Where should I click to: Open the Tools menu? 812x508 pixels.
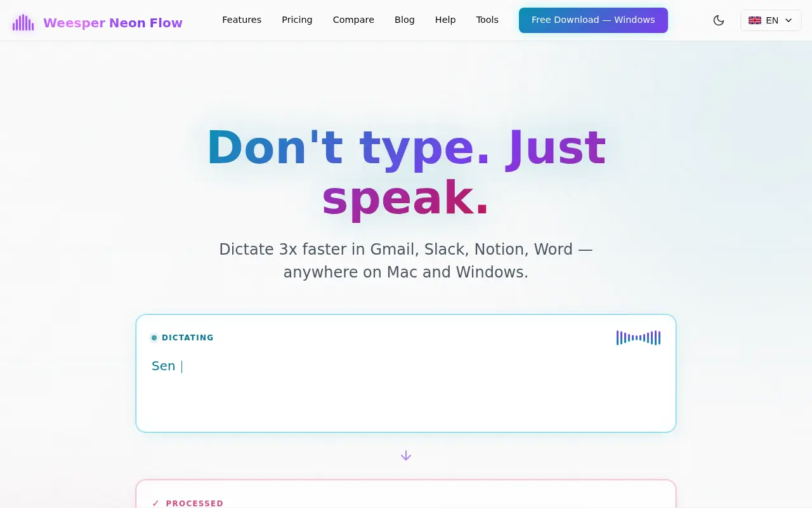pos(487,20)
